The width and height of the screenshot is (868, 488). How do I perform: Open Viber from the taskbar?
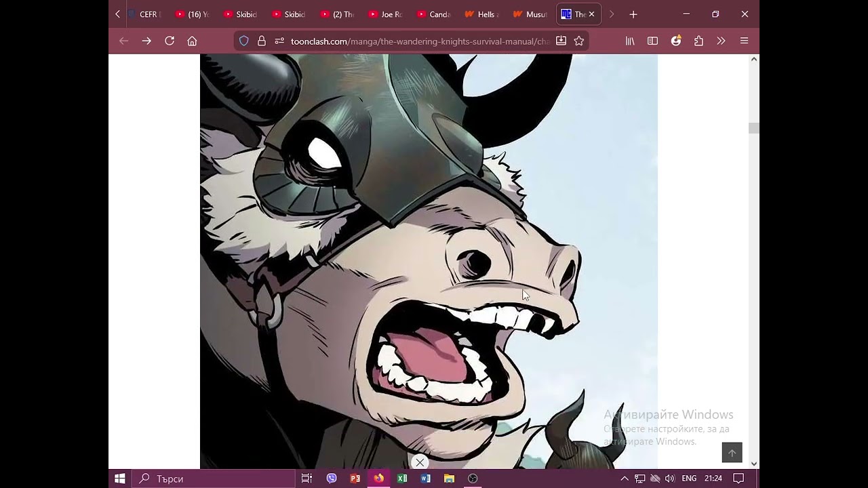click(x=332, y=479)
